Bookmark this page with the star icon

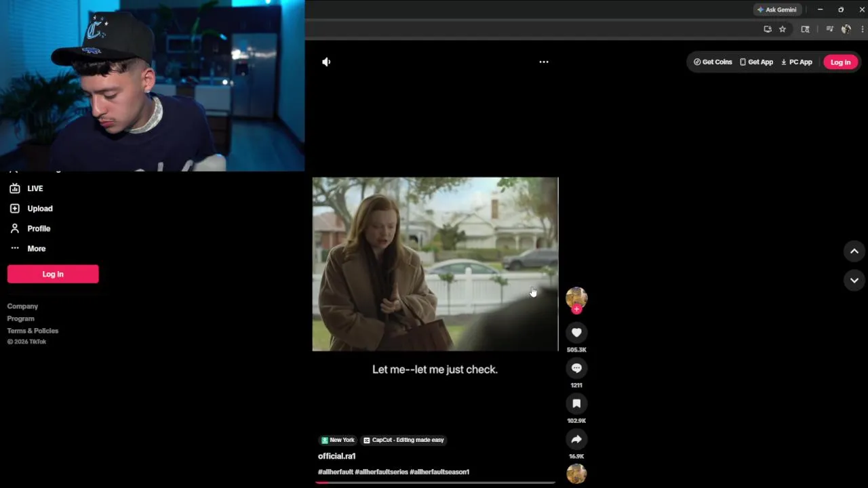(x=783, y=29)
